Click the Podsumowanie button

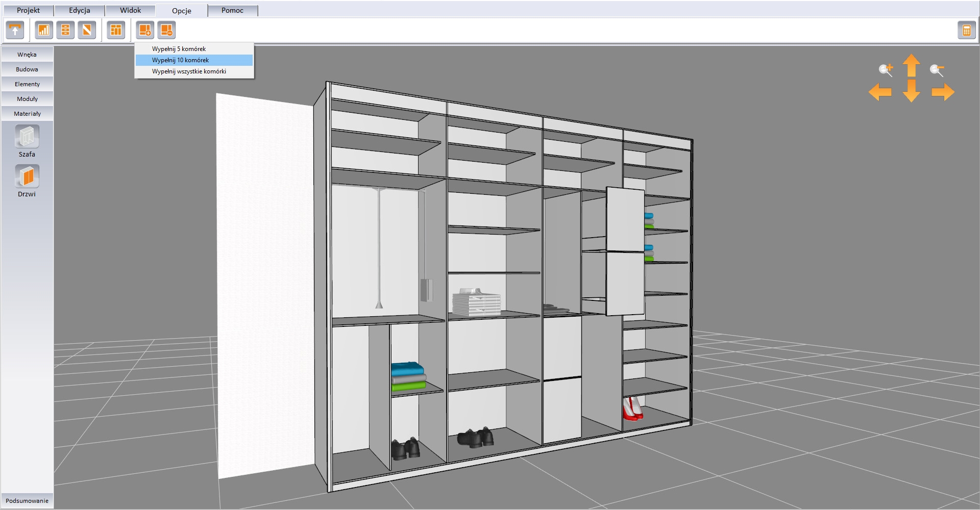27,501
